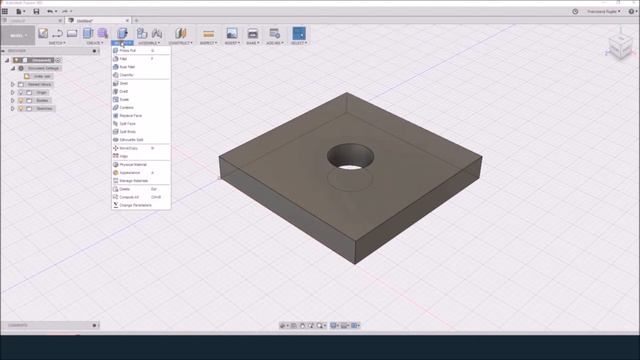The width and height of the screenshot is (640, 360).
Task: Expand the Named Views browser folder
Action: coord(13,84)
